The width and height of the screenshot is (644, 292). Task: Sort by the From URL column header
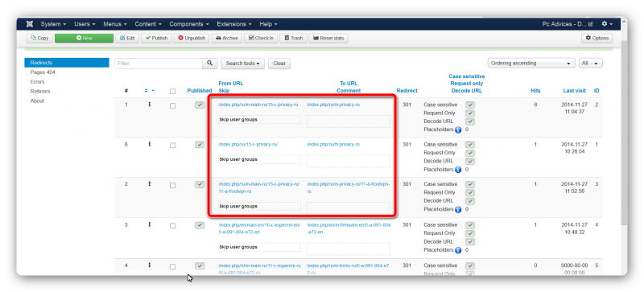pyautogui.click(x=231, y=84)
